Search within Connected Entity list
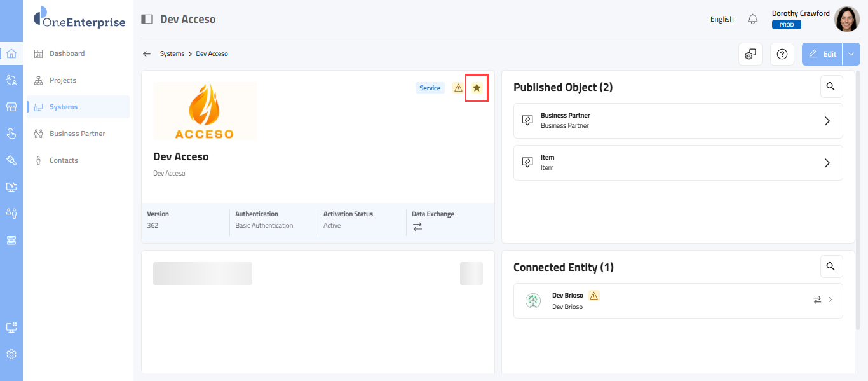Screen dimensions: 868x381 click(831, 267)
